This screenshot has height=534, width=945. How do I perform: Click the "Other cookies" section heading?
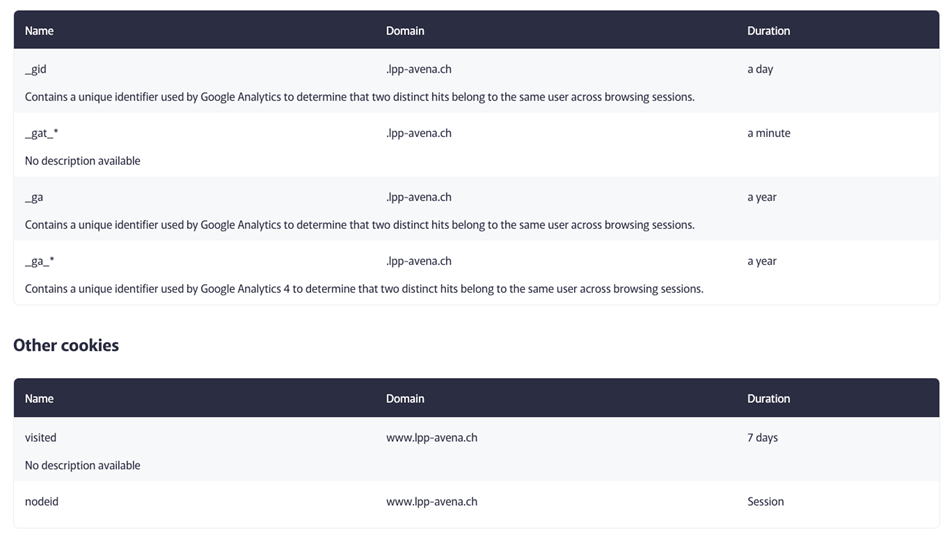click(x=66, y=345)
